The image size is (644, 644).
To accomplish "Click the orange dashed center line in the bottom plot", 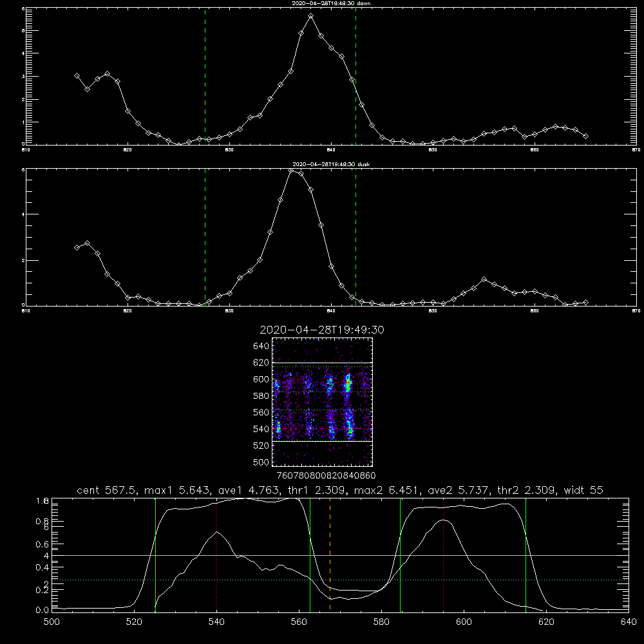I will [x=330, y=555].
